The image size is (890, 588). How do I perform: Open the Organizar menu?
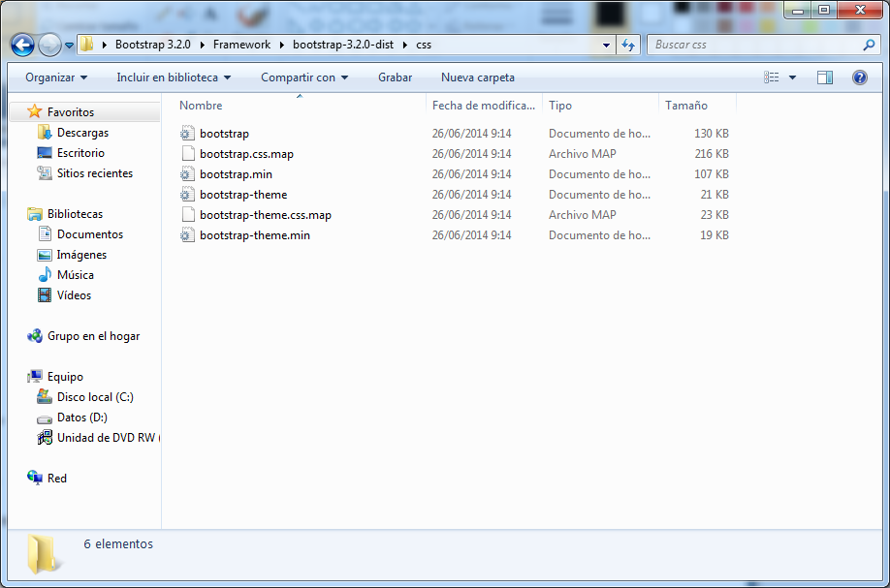point(56,77)
